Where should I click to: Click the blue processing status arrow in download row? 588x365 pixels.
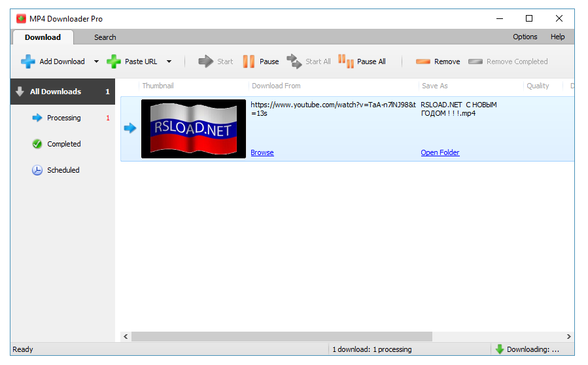130,128
